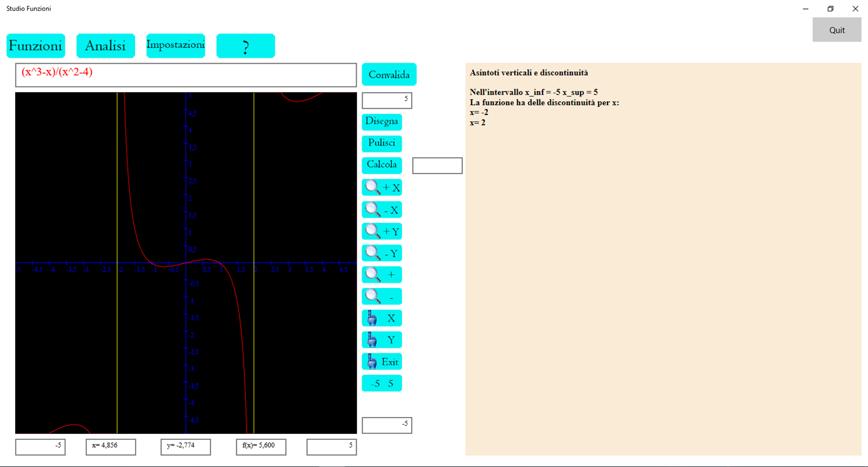The height and width of the screenshot is (467, 868).
Task: Open the Impostazioni menu
Action: 175,46
